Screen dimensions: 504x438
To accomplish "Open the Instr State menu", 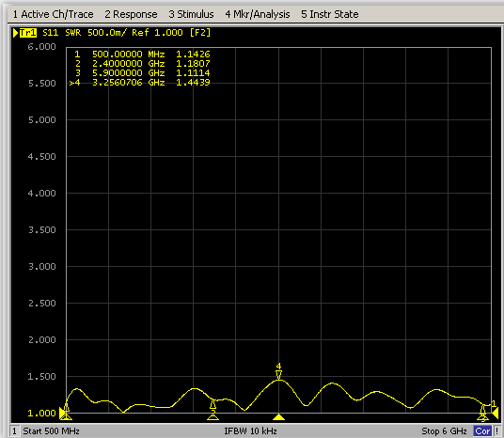I will point(330,14).
